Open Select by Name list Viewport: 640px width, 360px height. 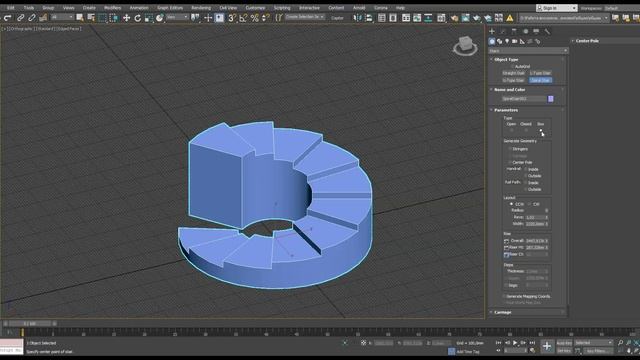point(91,18)
